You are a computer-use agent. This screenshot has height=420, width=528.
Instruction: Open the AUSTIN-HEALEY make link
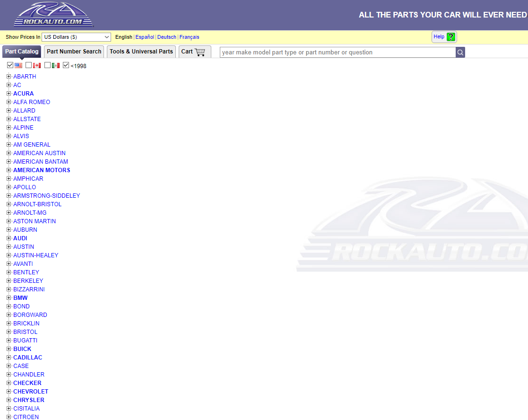pos(36,255)
